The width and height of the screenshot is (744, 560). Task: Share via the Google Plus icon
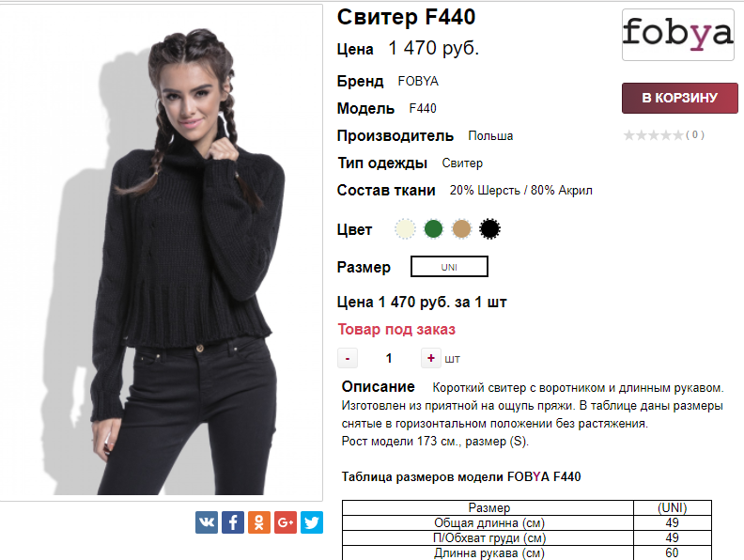point(286,522)
